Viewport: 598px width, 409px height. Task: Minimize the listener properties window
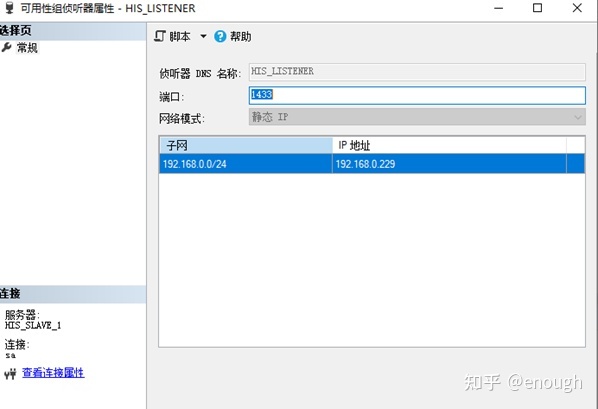(498, 8)
